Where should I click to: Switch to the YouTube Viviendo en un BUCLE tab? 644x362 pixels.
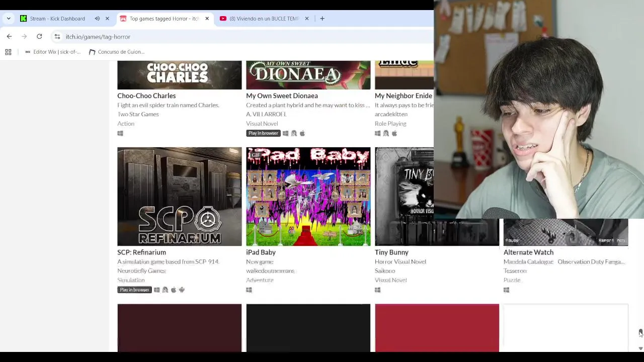pos(264,19)
